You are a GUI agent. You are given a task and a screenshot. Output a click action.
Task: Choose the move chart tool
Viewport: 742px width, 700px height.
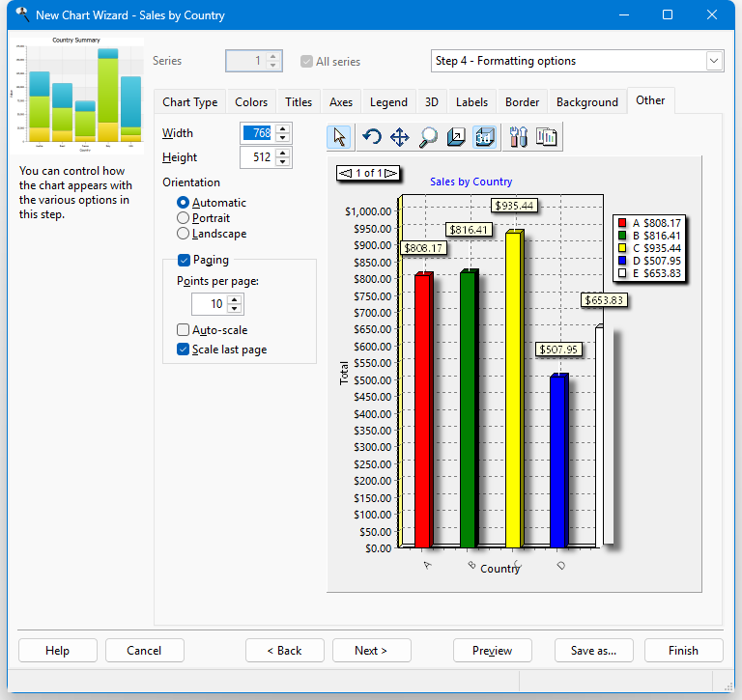pyautogui.click(x=400, y=137)
